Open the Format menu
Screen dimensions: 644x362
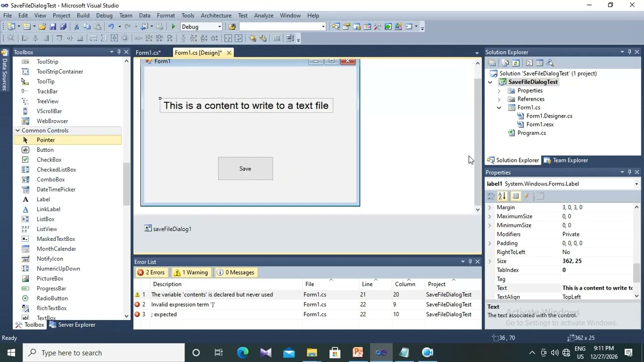[x=166, y=16]
